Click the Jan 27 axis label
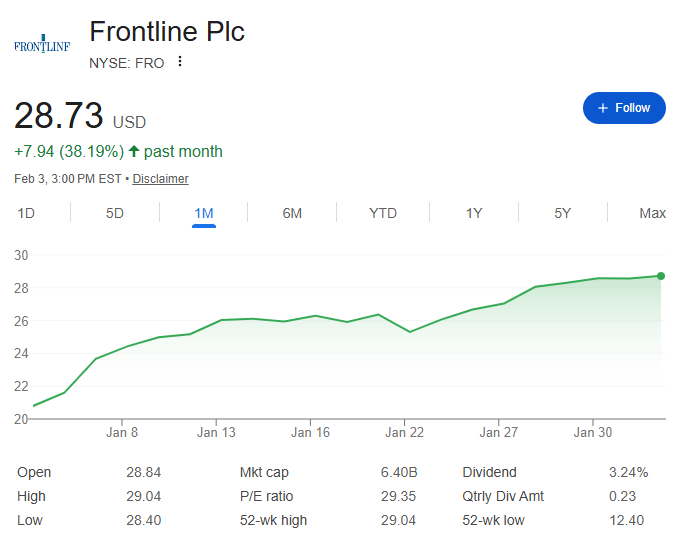The height and width of the screenshot is (548, 678). (x=499, y=432)
